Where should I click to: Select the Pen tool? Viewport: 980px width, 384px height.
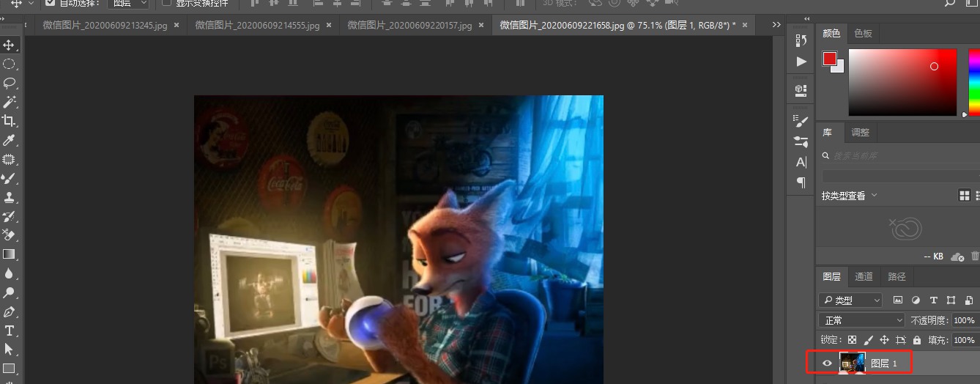10,311
